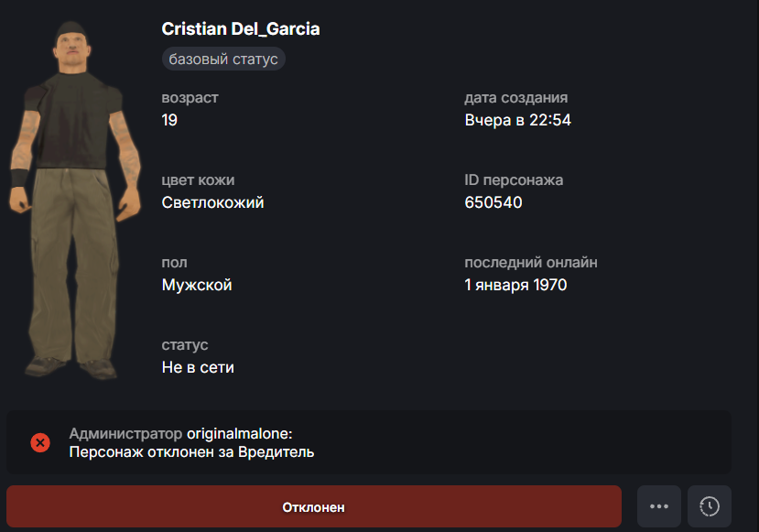
Task: Click the возраст field label
Action: (x=190, y=98)
